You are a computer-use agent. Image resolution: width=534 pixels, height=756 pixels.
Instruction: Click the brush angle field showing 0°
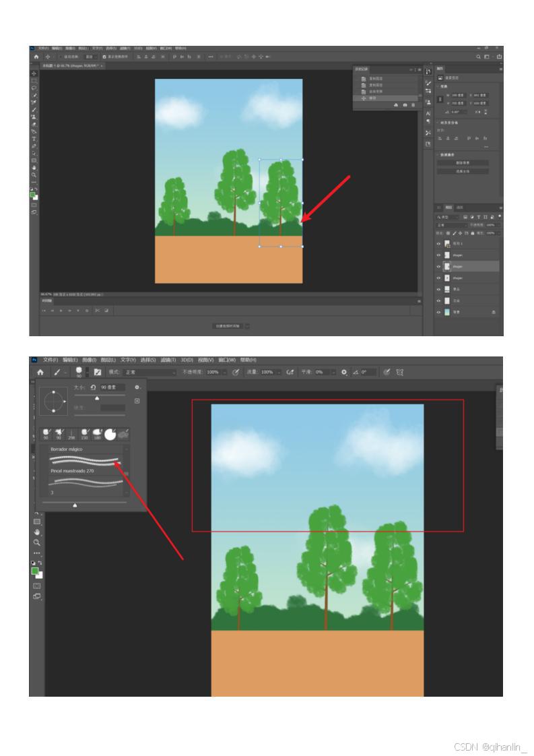click(x=368, y=372)
